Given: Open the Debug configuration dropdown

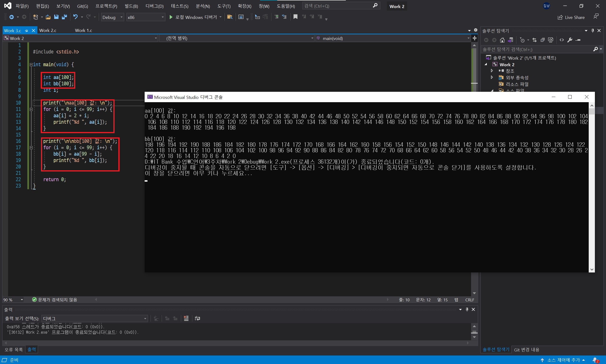Looking at the screenshot, I should (112, 17).
